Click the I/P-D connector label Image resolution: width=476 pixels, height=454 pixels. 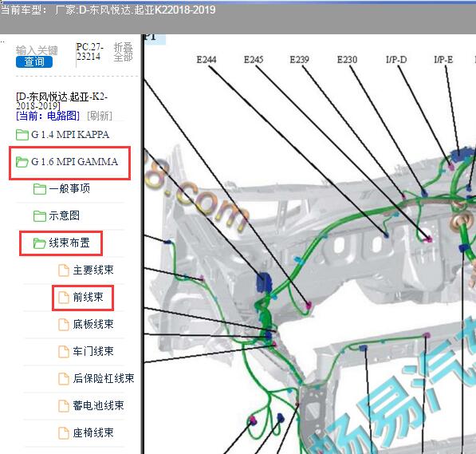click(x=396, y=60)
